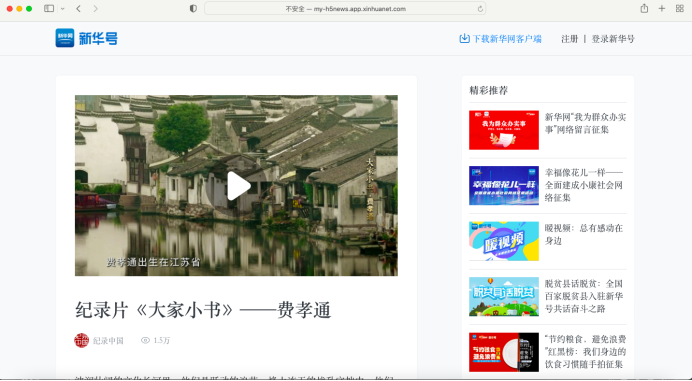
Task: Open 幸福像花儿一样 小康社会网络征集 link
Action: pyautogui.click(x=584, y=185)
